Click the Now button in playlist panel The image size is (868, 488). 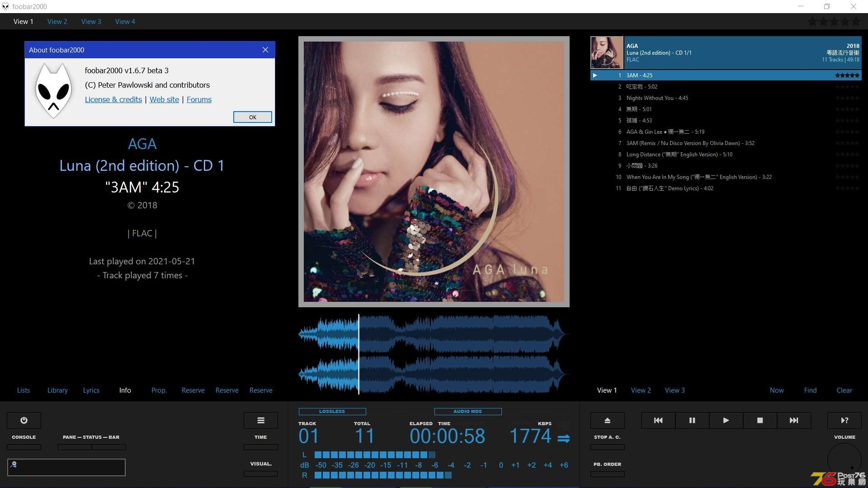tap(777, 390)
